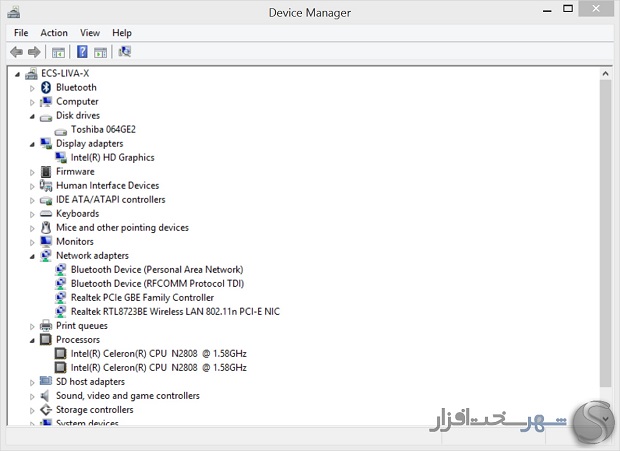Open the Action menu

pyautogui.click(x=54, y=33)
